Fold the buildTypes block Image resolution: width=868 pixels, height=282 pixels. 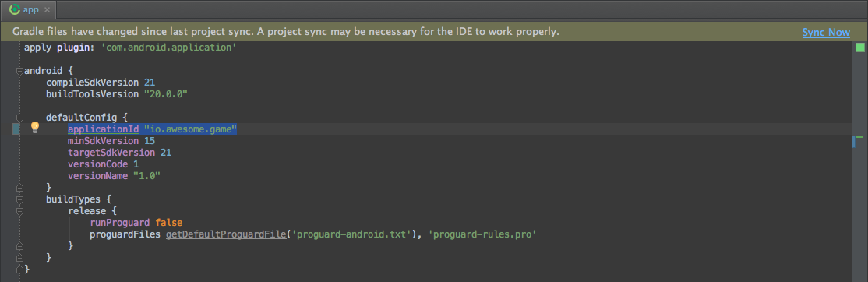coord(20,199)
